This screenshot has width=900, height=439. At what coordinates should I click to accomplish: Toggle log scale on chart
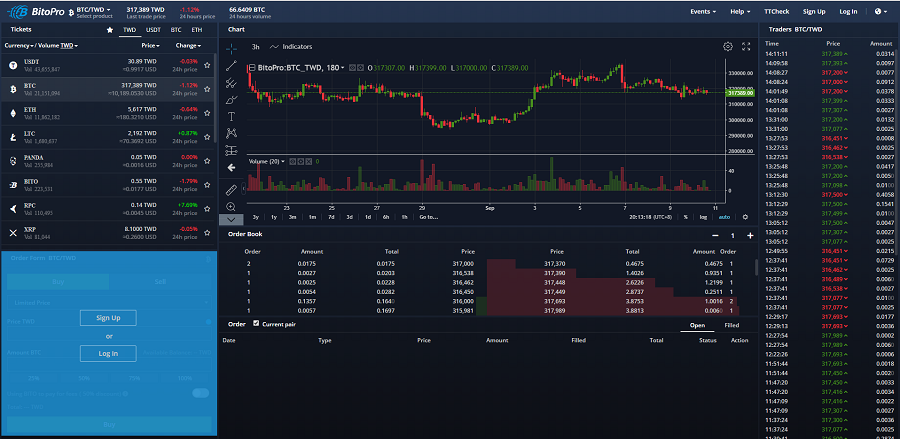(703, 217)
